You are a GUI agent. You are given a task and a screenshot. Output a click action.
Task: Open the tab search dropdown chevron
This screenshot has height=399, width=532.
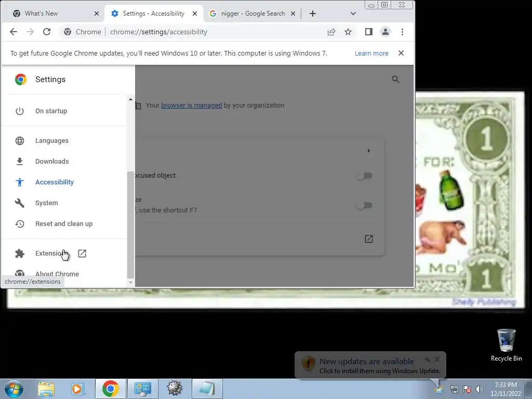coord(353,14)
